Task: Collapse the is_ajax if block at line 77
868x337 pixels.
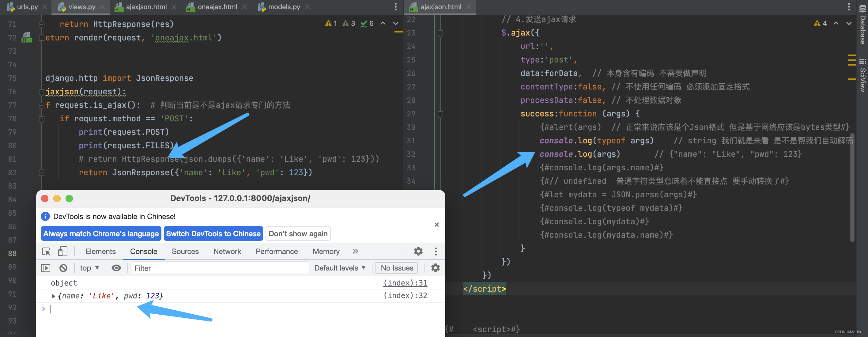Action: pos(41,105)
